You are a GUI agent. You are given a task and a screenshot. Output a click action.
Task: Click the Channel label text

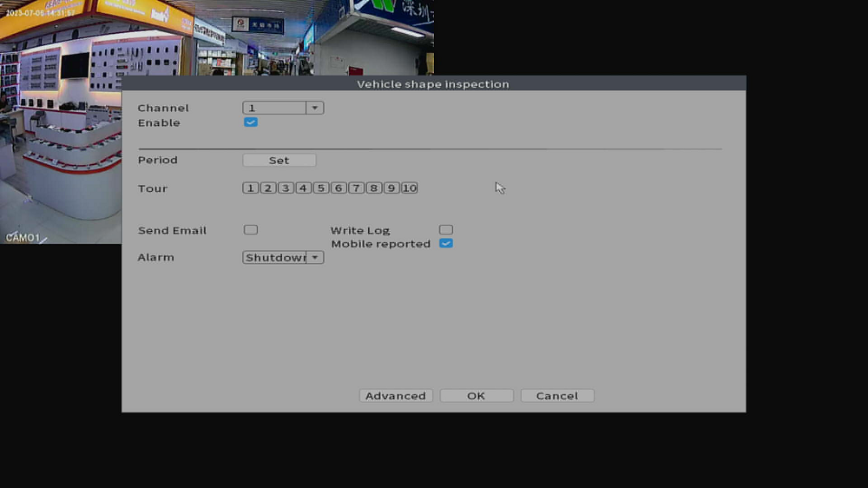point(163,108)
